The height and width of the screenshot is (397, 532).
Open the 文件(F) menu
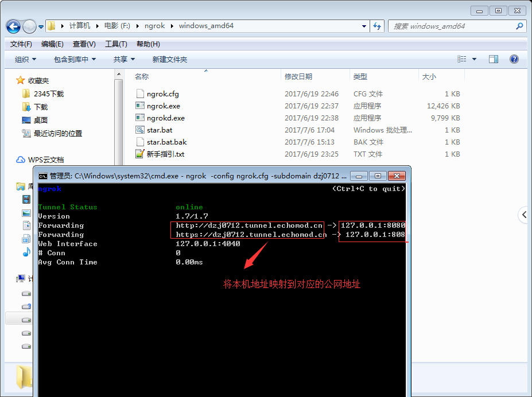pyautogui.click(x=21, y=44)
